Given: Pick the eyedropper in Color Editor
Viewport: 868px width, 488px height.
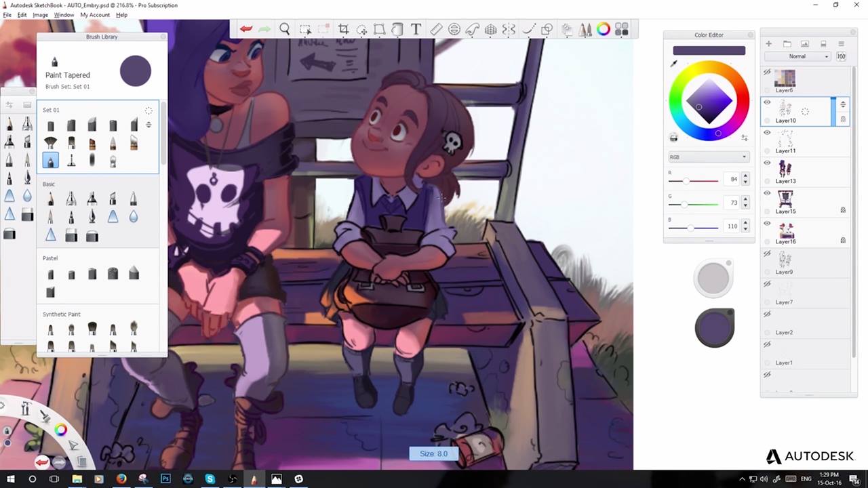Looking at the screenshot, I should [673, 64].
